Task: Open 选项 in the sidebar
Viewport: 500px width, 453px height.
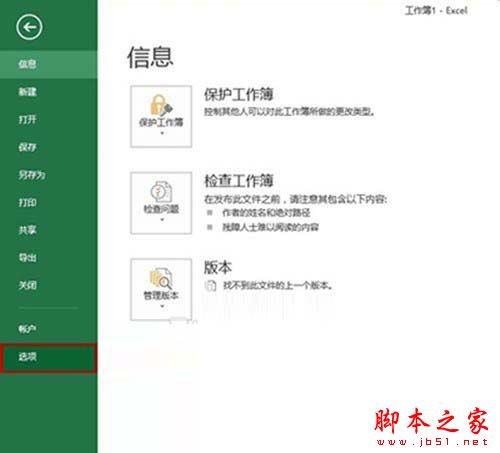Action: pos(49,357)
